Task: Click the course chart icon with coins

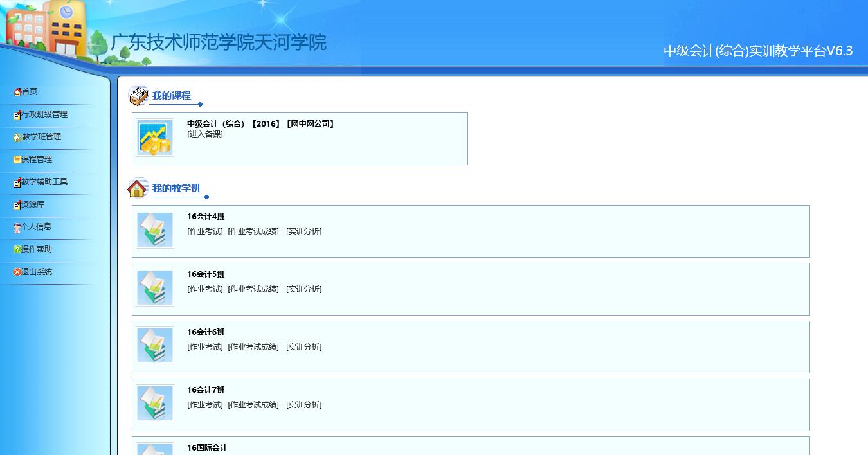Action: (155, 138)
